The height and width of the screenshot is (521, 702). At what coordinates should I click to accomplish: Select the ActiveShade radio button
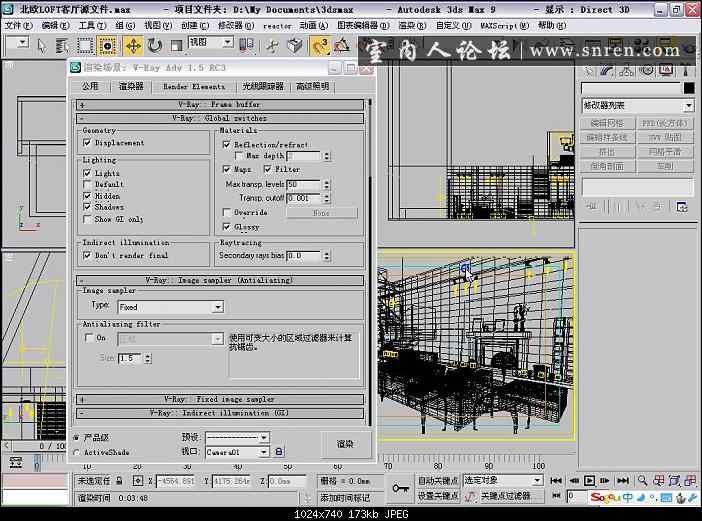[x=76, y=453]
